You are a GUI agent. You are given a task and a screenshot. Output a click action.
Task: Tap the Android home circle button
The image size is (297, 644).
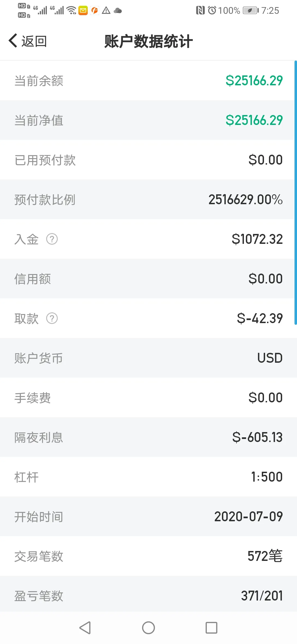[x=148, y=628]
